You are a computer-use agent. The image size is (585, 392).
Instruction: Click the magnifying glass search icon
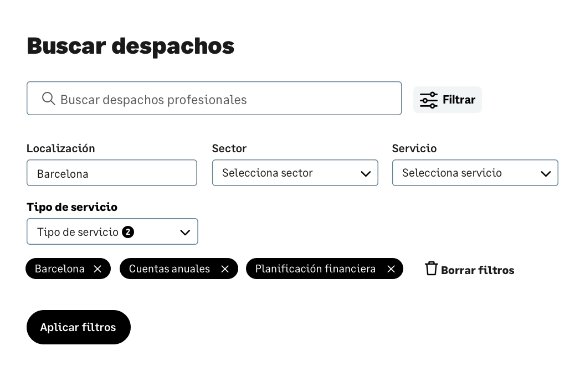point(49,99)
